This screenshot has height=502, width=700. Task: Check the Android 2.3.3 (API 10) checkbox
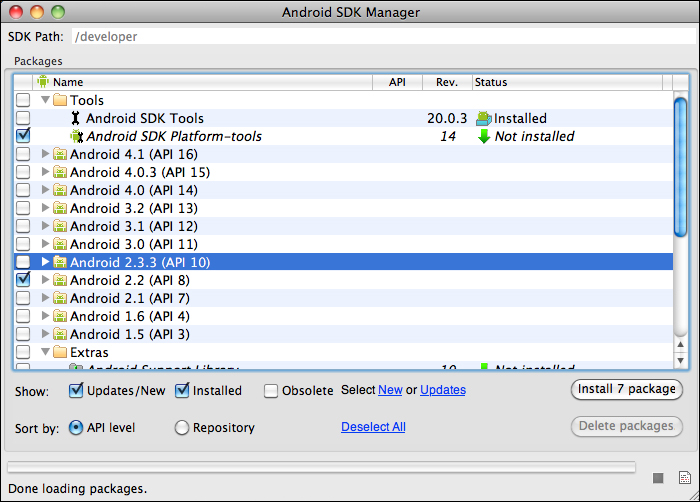(23, 262)
